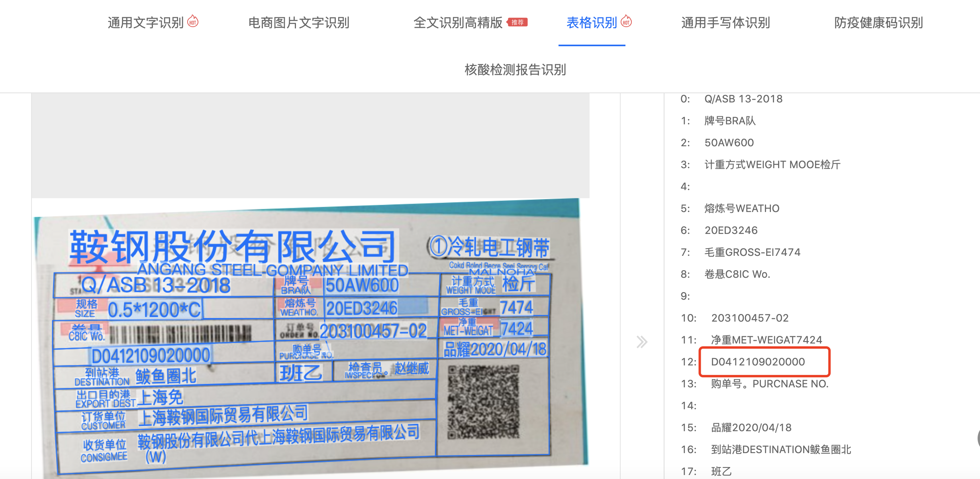Click the HOT flame icon beside 通用文字识别

[x=193, y=21]
